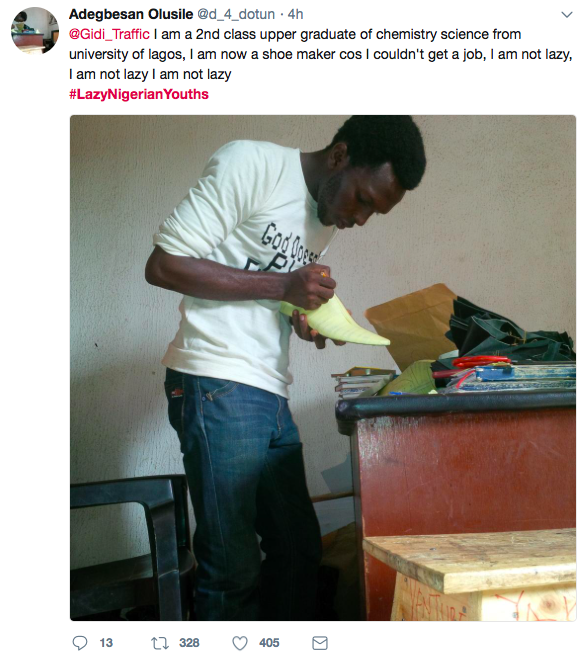The image size is (585, 654).
Task: Click the like count 405
Action: coord(269,643)
